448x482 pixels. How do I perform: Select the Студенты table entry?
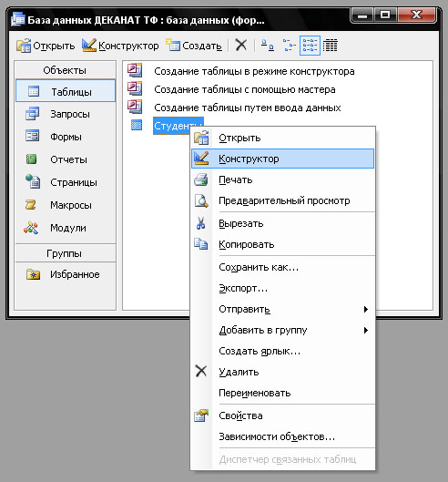172,126
